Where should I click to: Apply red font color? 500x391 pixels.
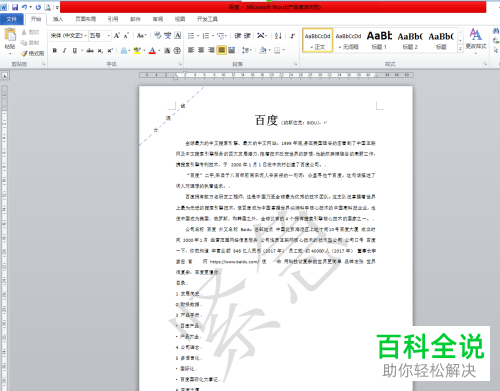tap(152, 50)
